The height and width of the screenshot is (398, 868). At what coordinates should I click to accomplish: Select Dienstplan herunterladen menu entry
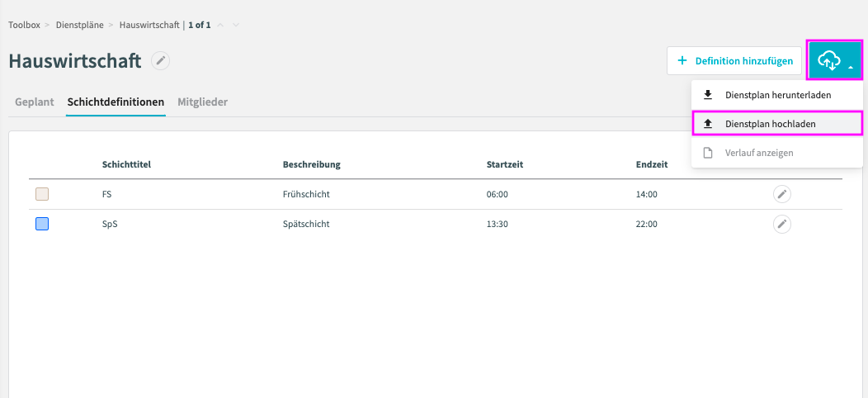(777, 95)
